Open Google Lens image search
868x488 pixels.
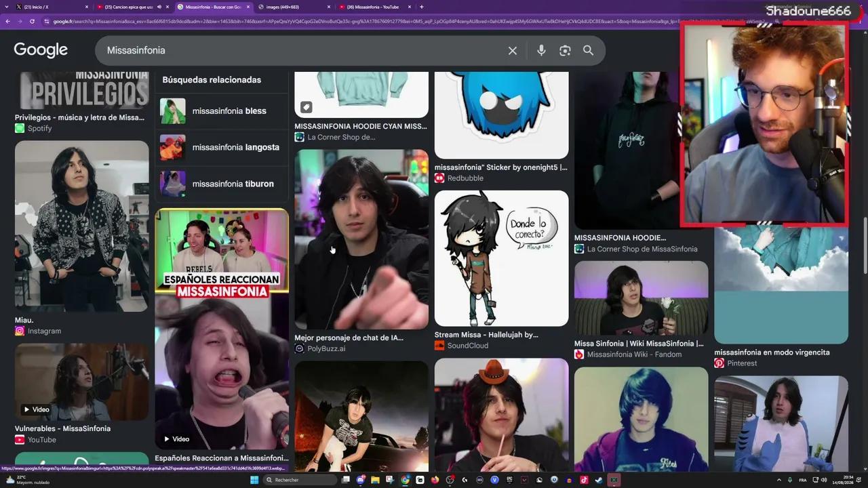point(565,51)
